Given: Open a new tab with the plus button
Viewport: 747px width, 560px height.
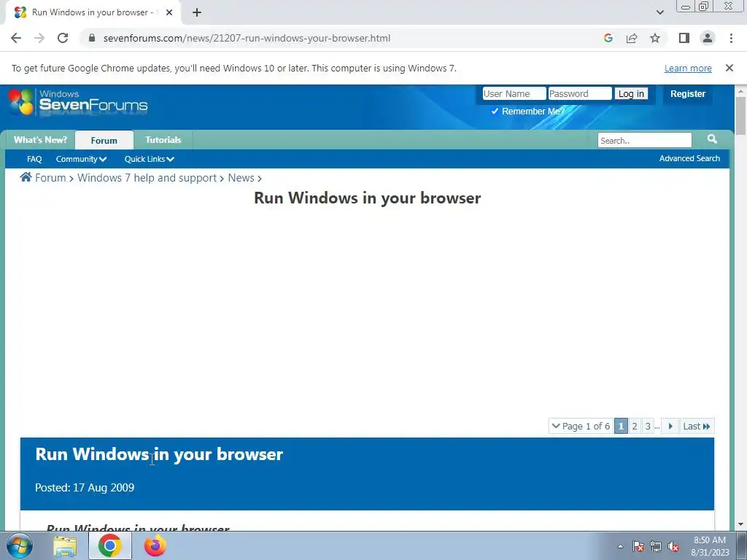Looking at the screenshot, I should pyautogui.click(x=197, y=12).
